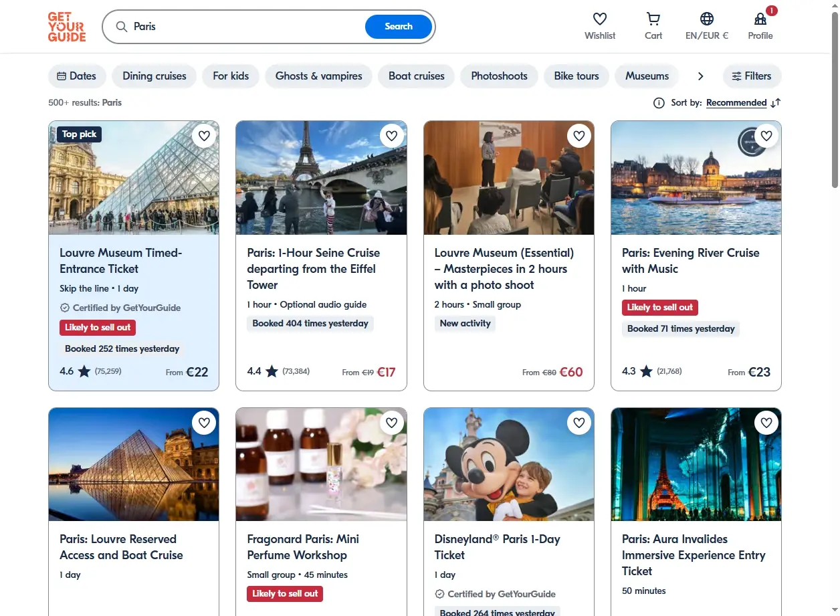Click the 'New activity' badge
This screenshot has height=616, width=840.
465,324
